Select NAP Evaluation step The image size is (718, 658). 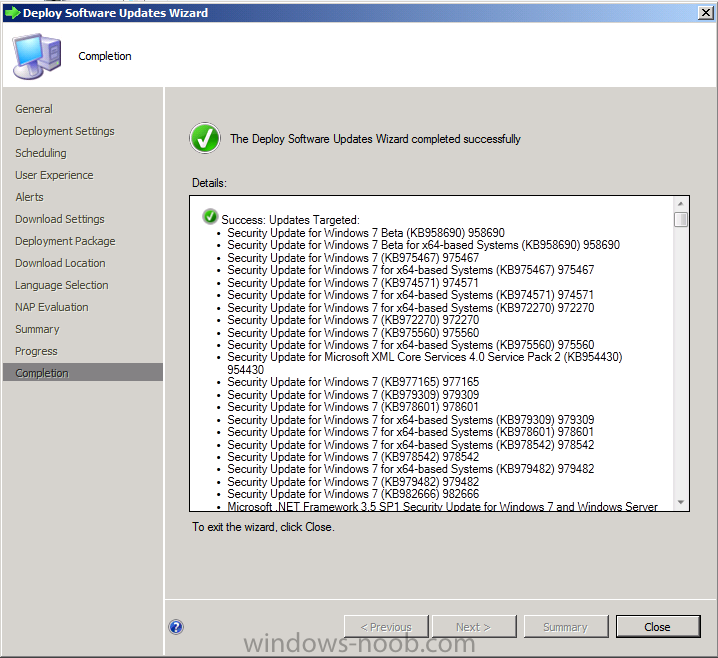point(52,307)
